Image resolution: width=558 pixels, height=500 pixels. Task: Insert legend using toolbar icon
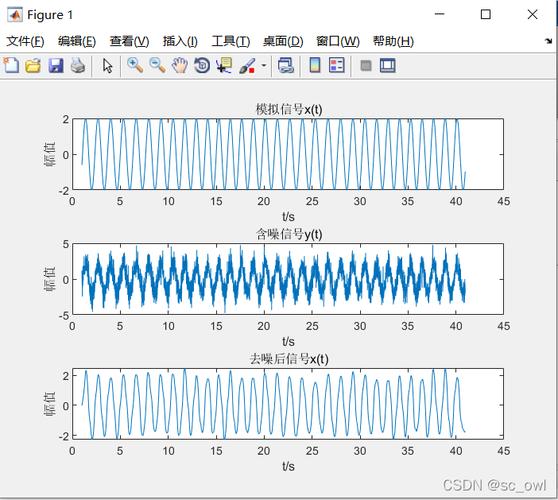pos(336,65)
